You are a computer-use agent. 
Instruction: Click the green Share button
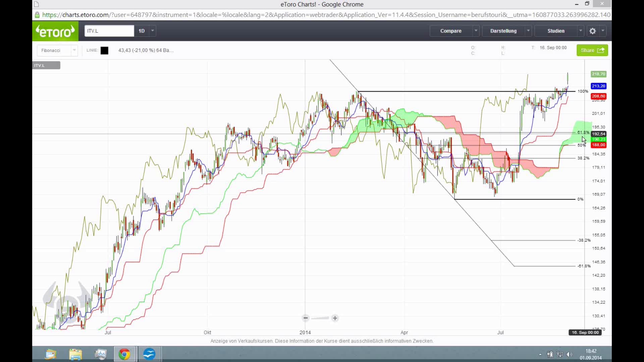coord(592,50)
